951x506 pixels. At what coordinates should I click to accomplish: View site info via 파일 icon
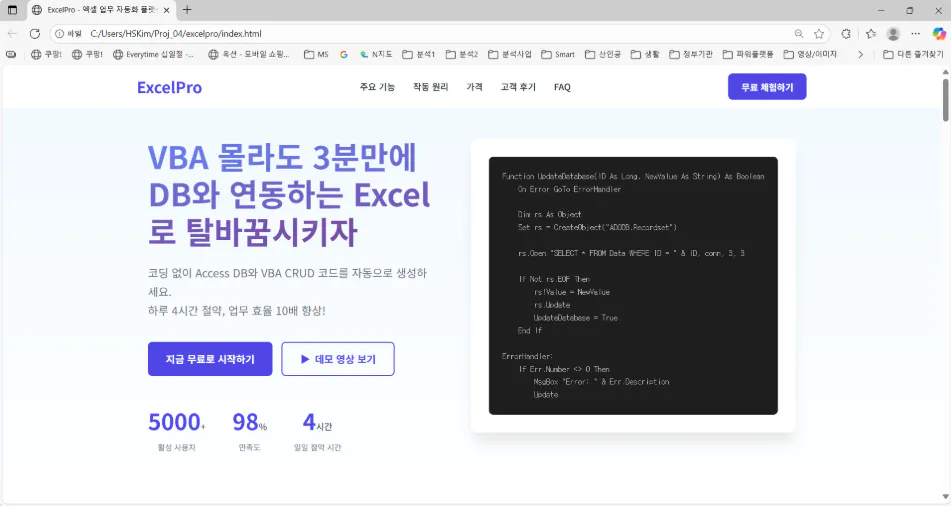[x=68, y=33]
